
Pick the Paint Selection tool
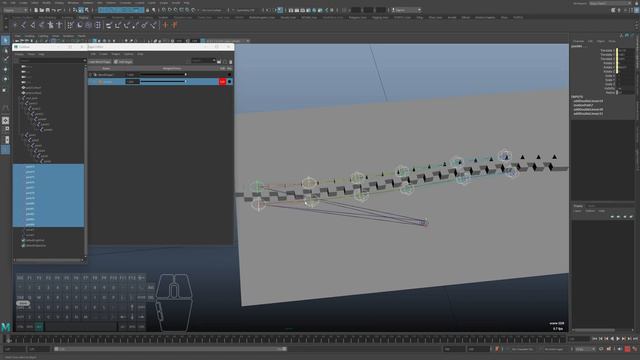[x=5, y=60]
